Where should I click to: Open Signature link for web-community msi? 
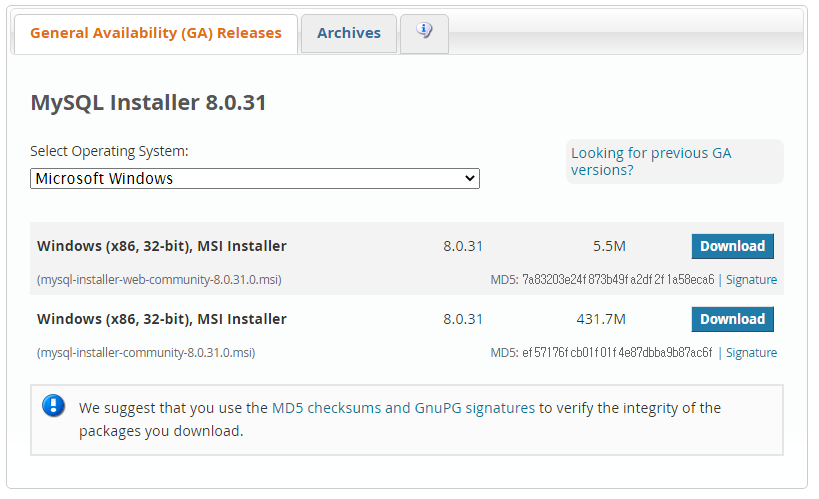click(x=751, y=280)
